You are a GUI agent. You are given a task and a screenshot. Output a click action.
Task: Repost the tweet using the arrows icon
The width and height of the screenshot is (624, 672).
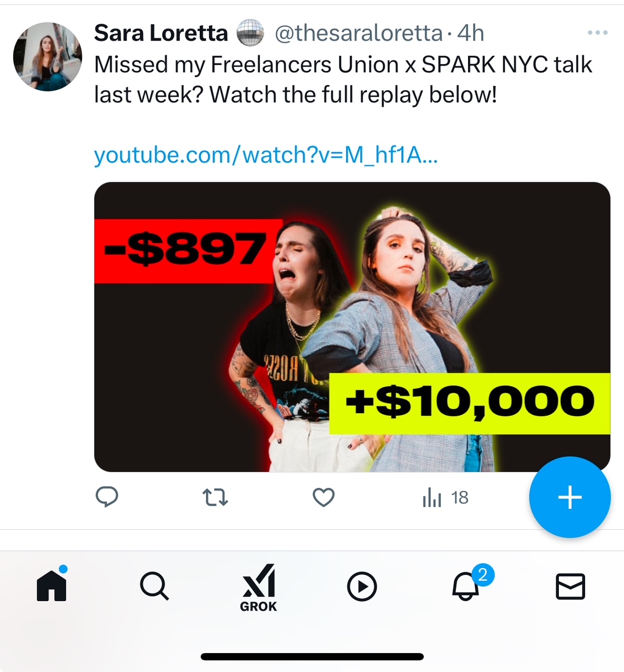(x=215, y=497)
